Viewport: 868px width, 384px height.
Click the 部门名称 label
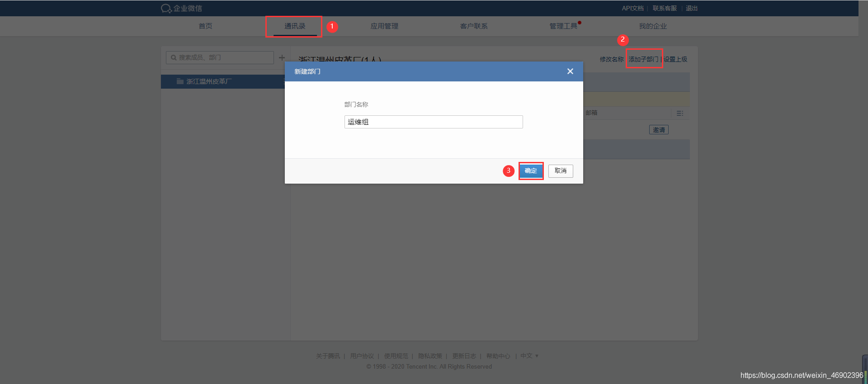click(356, 104)
